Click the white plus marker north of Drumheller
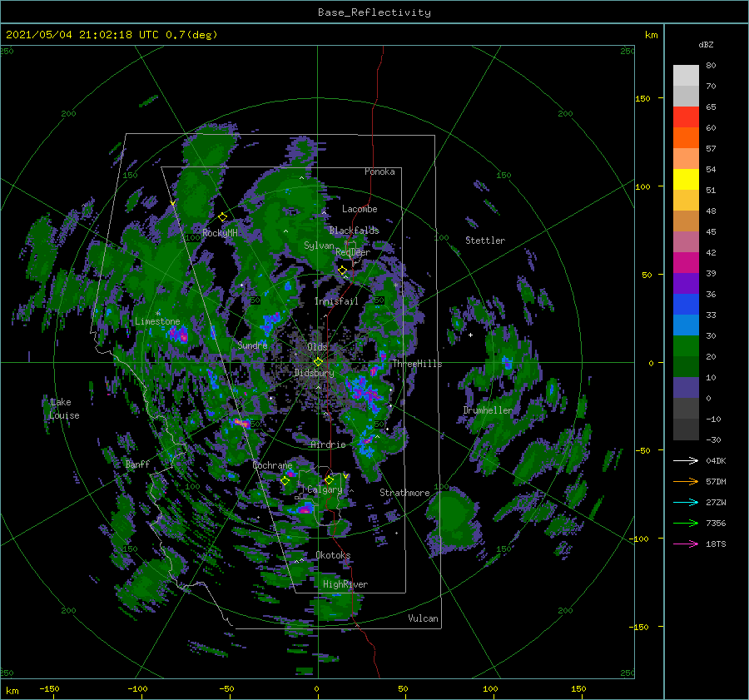This screenshot has height=700, width=749. pyautogui.click(x=470, y=335)
